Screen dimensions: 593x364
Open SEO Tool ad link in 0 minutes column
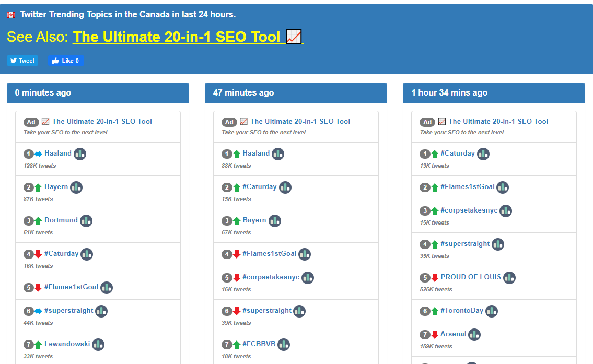pos(102,121)
